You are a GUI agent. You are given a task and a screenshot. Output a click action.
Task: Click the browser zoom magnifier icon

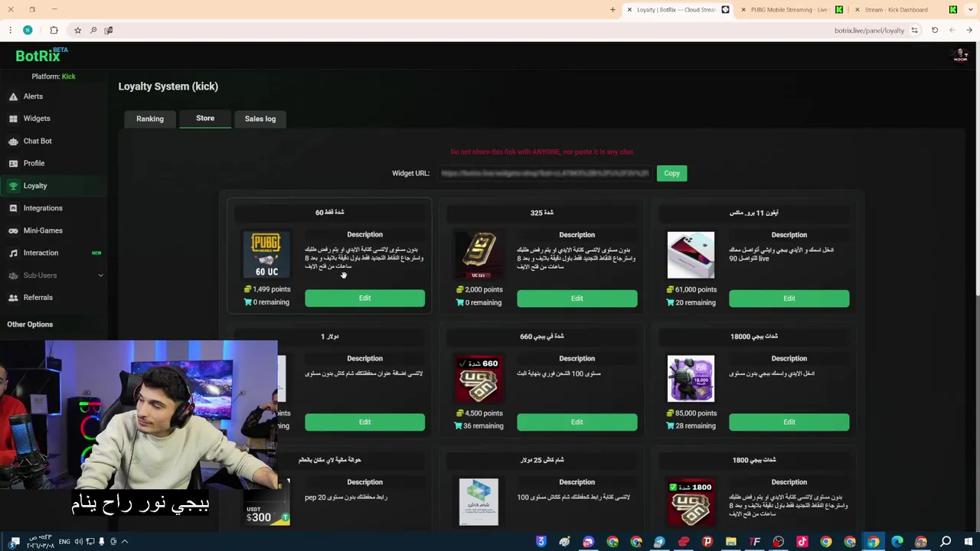(93, 31)
